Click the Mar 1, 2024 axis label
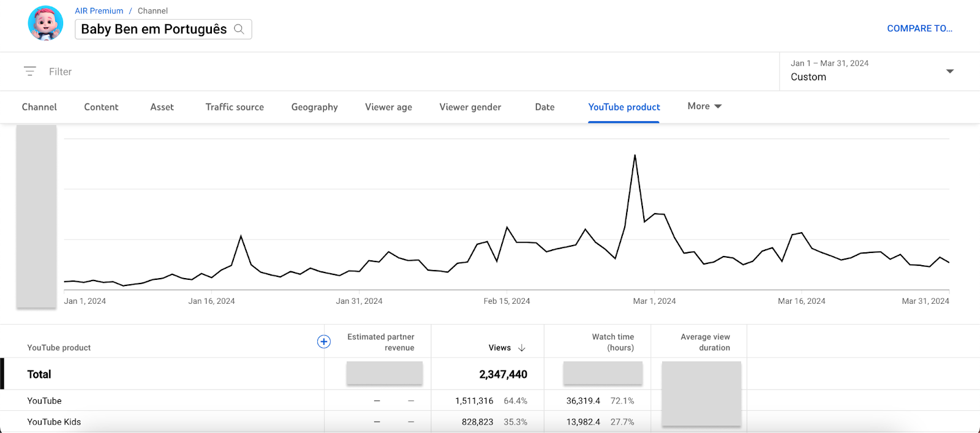 coord(654,301)
